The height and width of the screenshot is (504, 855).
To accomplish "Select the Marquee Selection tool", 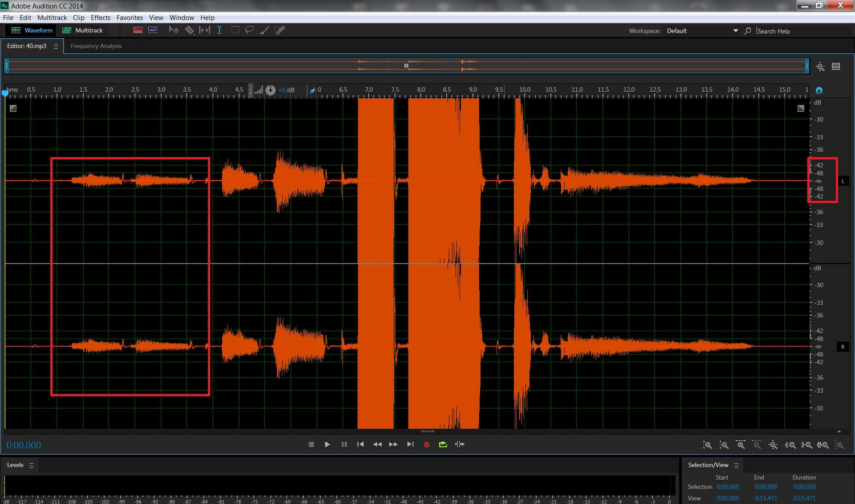I will pos(235,30).
